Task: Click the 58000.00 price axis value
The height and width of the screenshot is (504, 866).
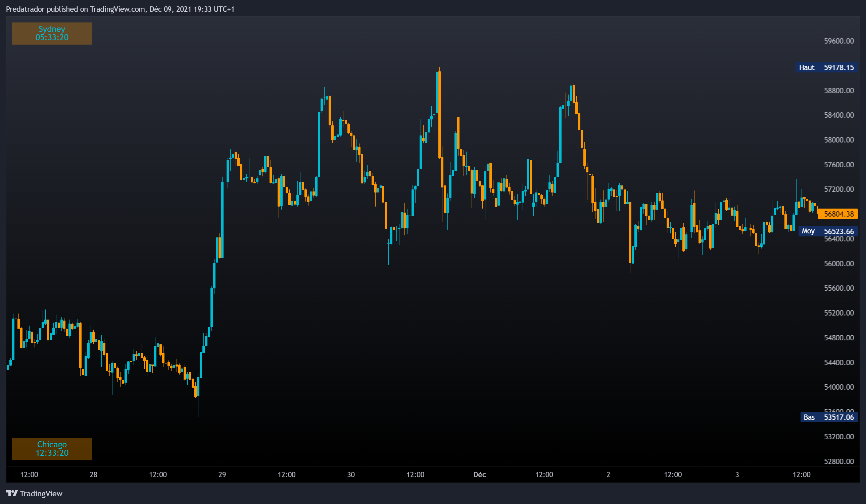Action: (839, 140)
